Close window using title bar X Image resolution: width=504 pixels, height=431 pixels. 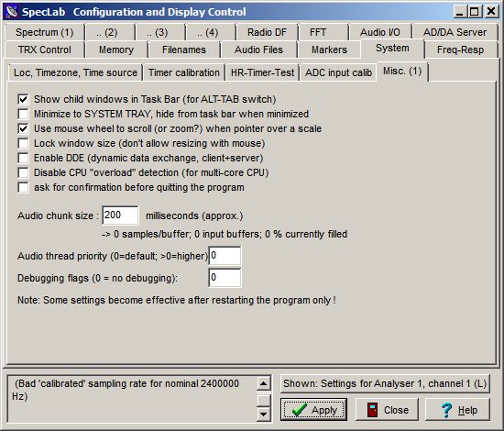[491, 12]
